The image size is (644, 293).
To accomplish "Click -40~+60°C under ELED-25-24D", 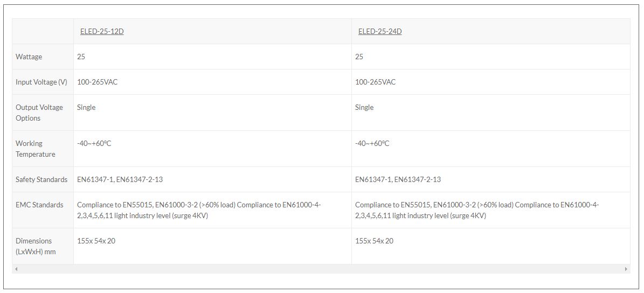I will 372,144.
